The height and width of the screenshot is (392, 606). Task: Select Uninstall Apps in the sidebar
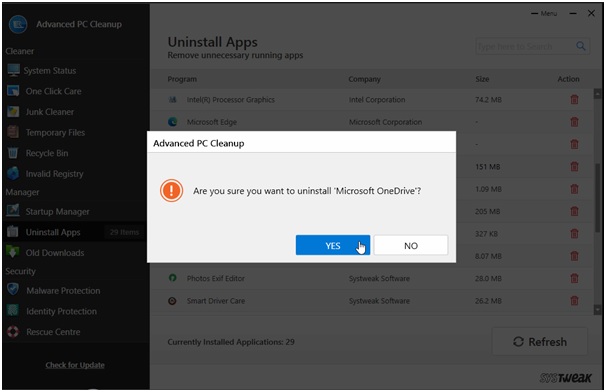53,232
